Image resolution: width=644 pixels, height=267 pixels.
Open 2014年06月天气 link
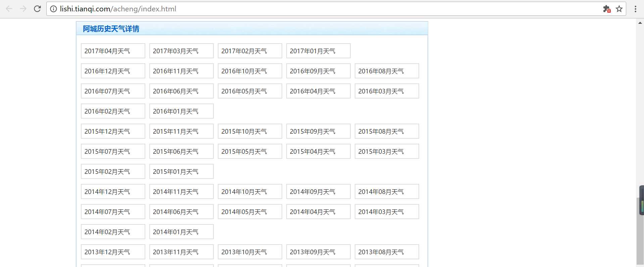coord(182,212)
